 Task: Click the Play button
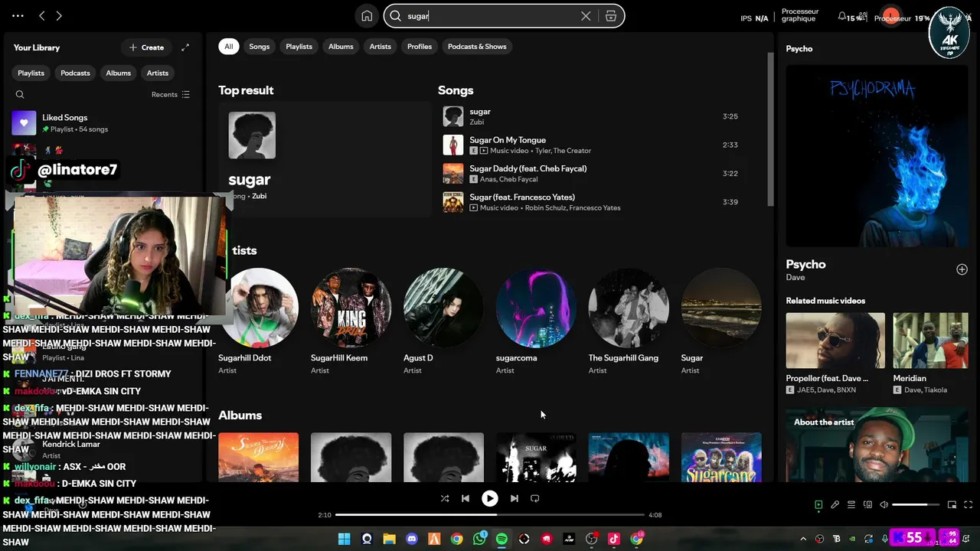[489, 498]
